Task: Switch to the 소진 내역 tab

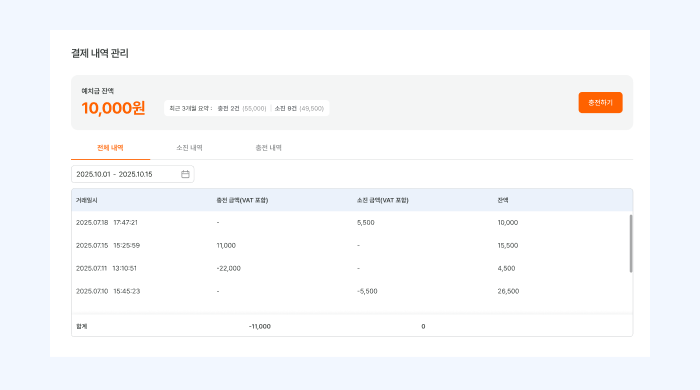Action: (189, 148)
